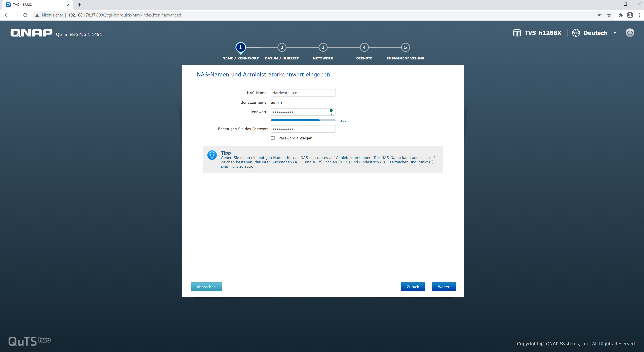This screenshot has width=644, height=352.
Task: Click the blue lightbulb Tipp icon
Action: click(212, 155)
